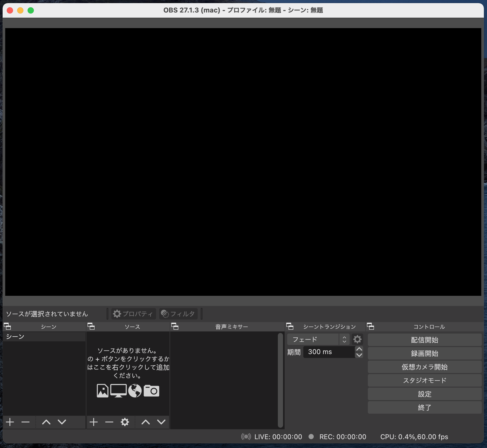
Task: Open transition properties gear next to フェード
Action: 357,339
